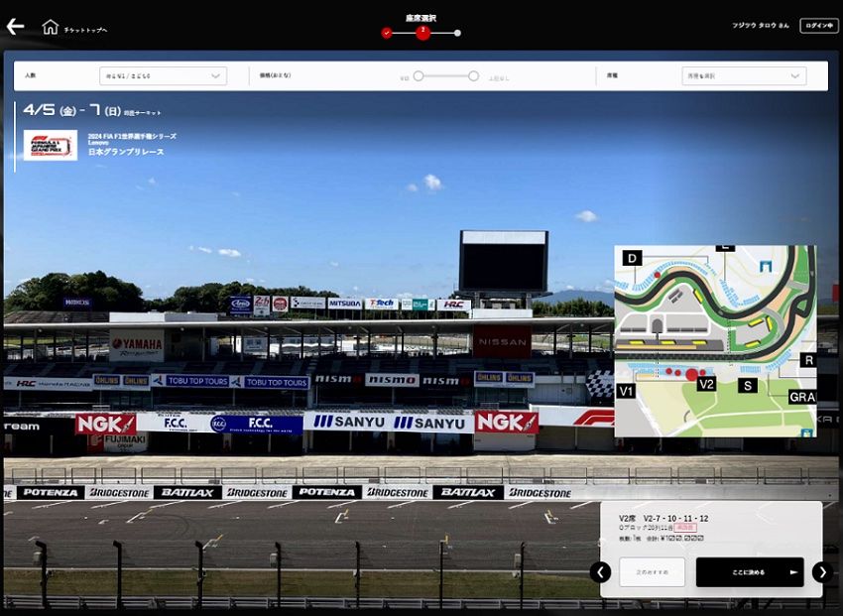Screen dimensions: 843x616
Task: Show next seat with right chevron
Action: coord(822,572)
